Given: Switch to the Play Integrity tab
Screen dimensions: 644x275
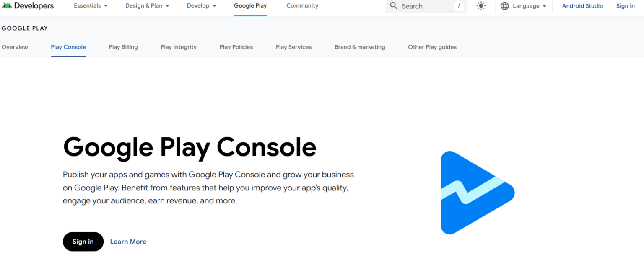Looking at the screenshot, I should 179,47.
